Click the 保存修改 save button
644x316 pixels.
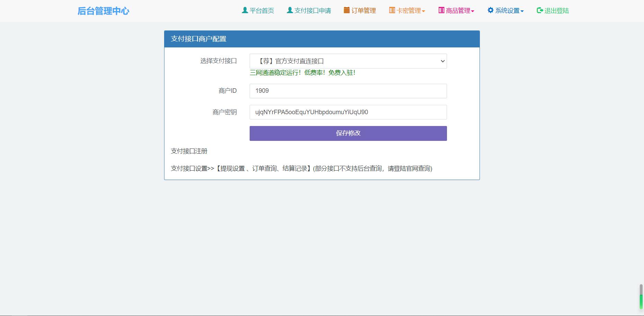coord(348,133)
